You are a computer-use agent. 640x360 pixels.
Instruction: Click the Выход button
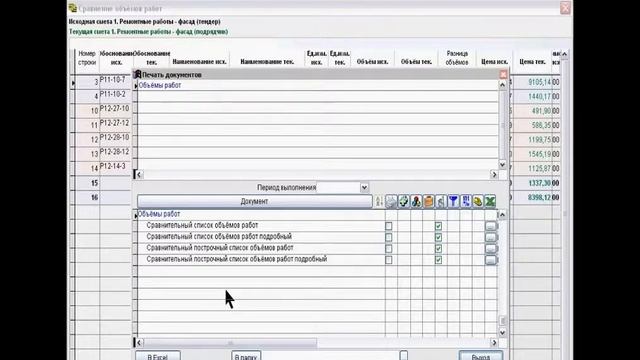coord(480,356)
